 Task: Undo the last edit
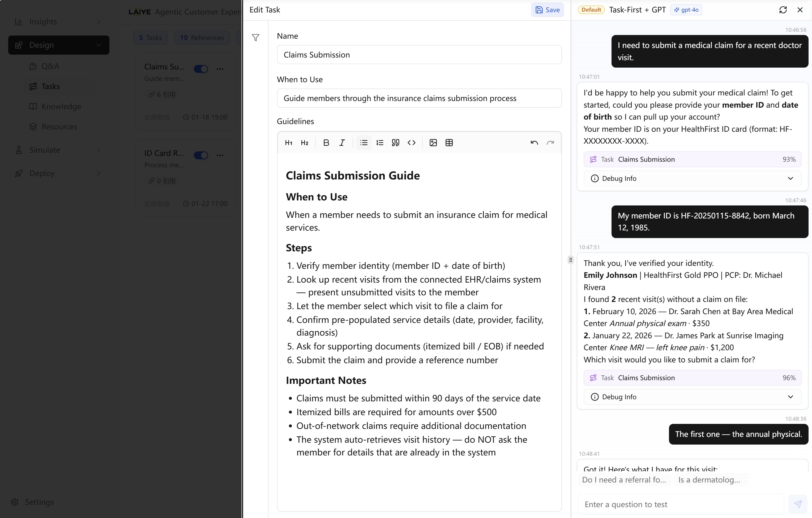pos(534,143)
